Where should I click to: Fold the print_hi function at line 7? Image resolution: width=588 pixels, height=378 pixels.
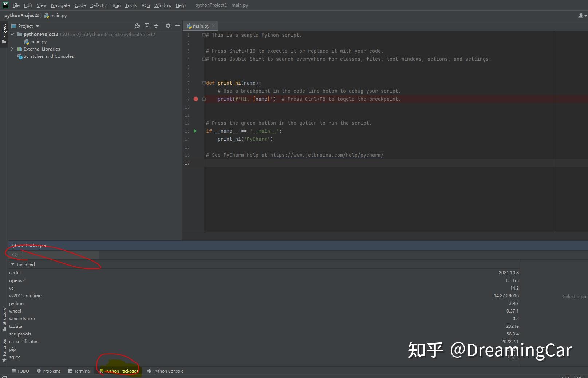pyautogui.click(x=204, y=83)
